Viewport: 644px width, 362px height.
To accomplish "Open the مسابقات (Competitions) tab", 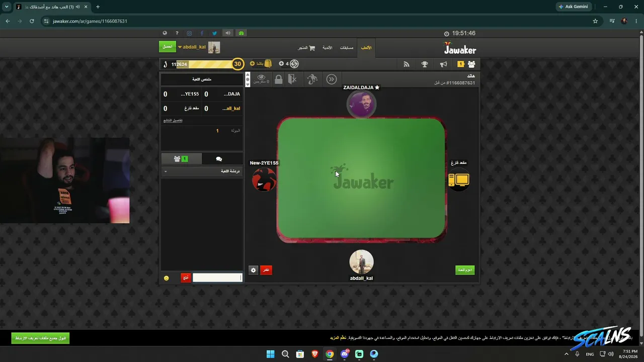I will point(347,48).
